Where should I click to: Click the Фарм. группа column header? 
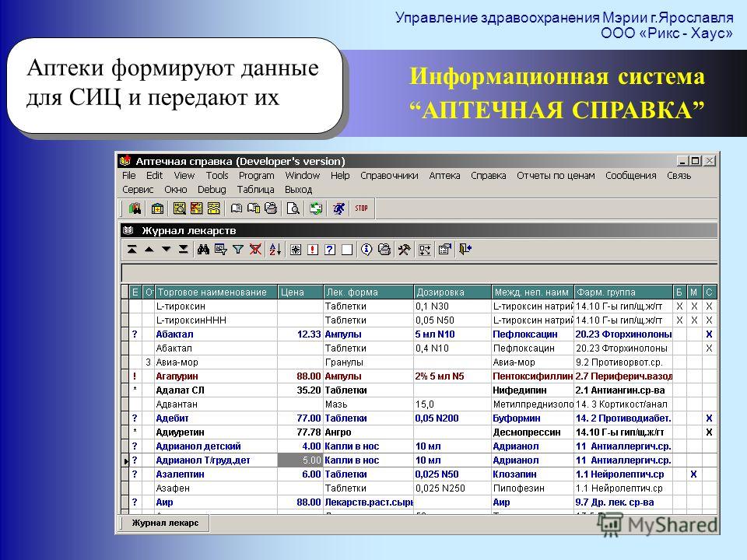point(623,292)
